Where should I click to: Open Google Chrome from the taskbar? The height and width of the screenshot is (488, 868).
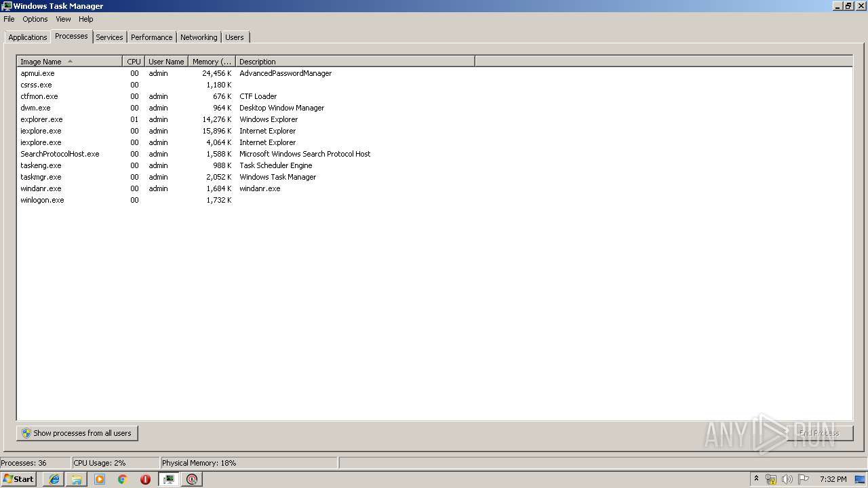123,479
